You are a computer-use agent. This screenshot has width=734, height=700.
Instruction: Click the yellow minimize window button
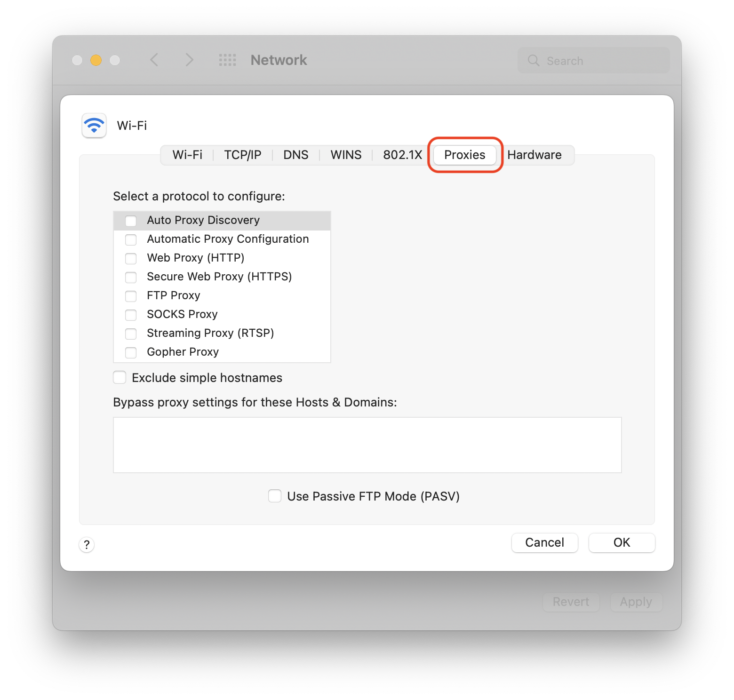[x=96, y=60]
